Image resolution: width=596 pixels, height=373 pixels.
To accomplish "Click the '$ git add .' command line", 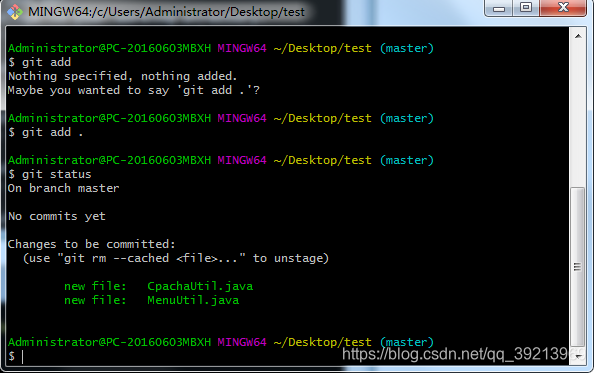I will click(x=46, y=132).
